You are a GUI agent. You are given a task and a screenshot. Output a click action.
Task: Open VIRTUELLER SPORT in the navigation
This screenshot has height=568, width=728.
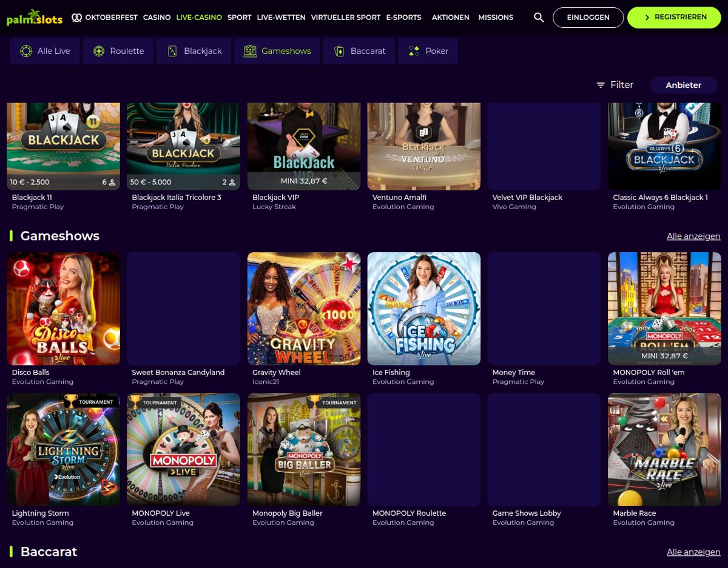[346, 18]
